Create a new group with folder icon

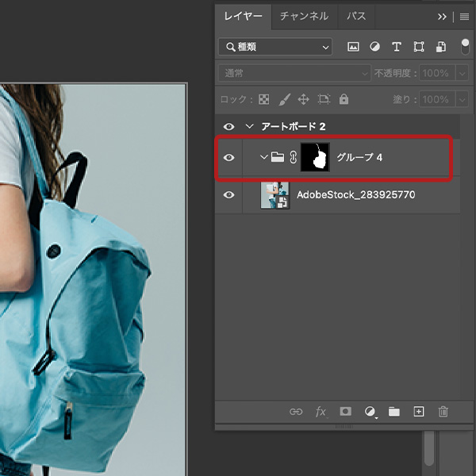click(x=393, y=412)
